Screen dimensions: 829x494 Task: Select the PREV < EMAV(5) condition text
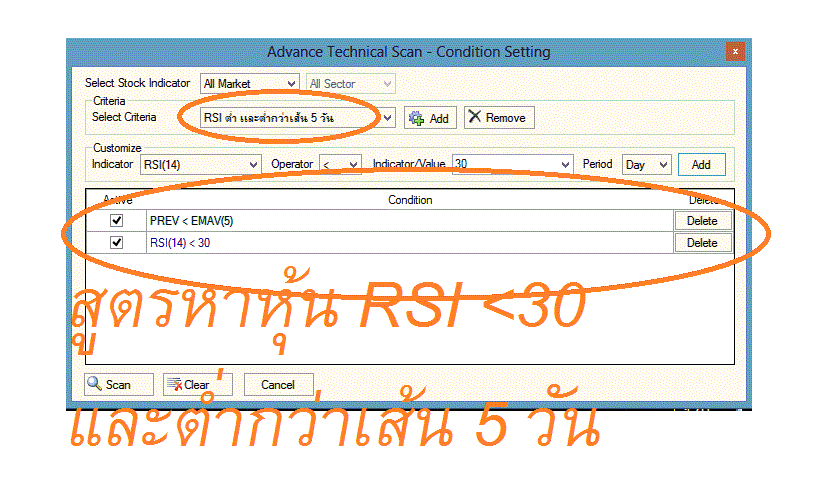point(191,221)
